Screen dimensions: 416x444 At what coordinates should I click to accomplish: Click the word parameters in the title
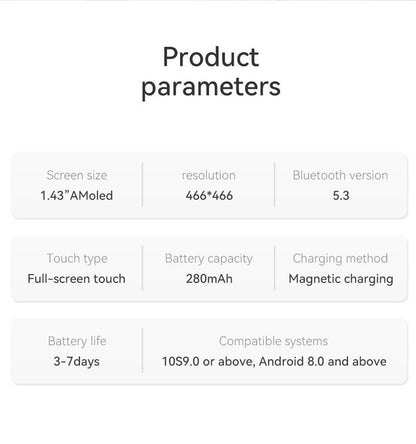(211, 87)
